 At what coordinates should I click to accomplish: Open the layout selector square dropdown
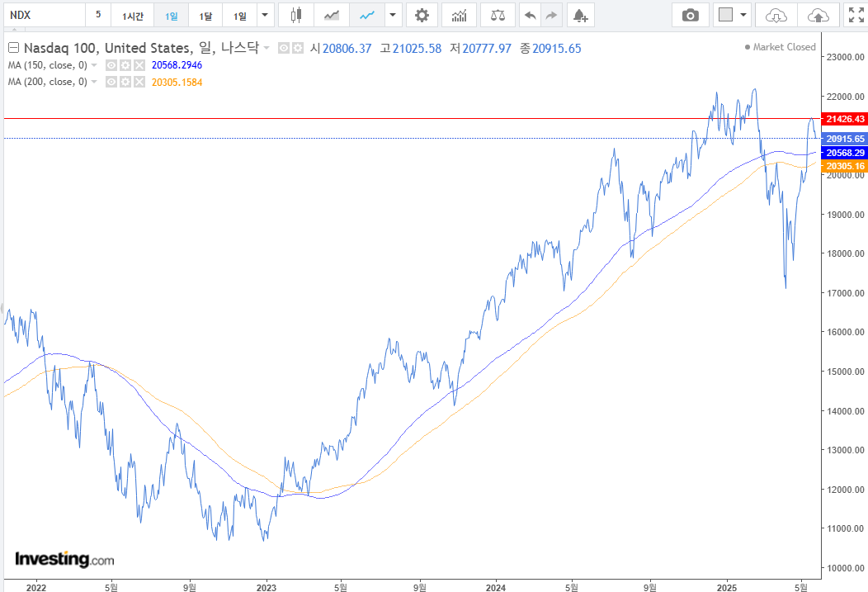pos(732,16)
